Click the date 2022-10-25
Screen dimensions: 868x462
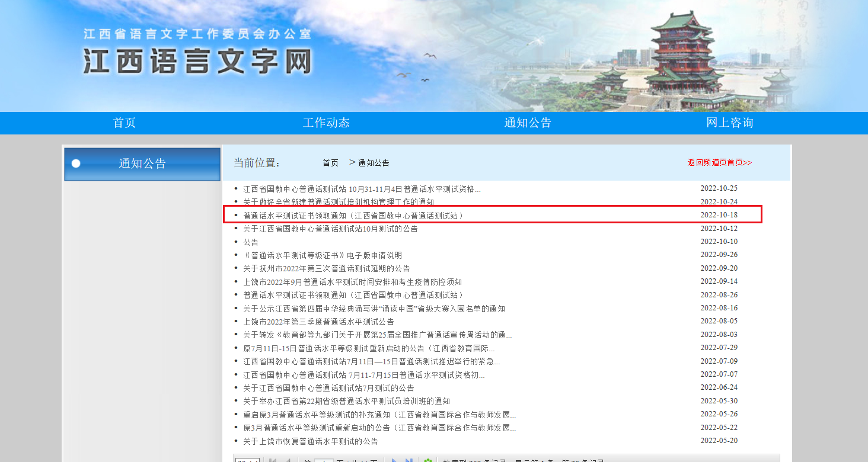pos(719,188)
